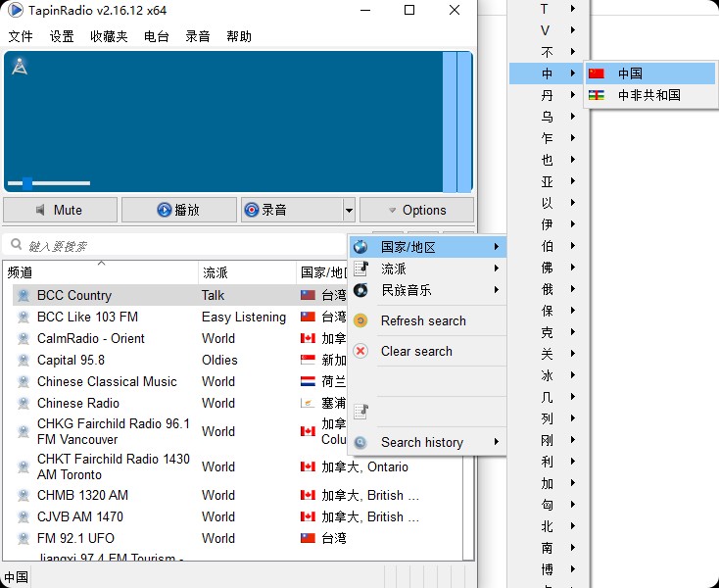
Task: Select the BCC Like 103 FM station
Action: coord(87,317)
